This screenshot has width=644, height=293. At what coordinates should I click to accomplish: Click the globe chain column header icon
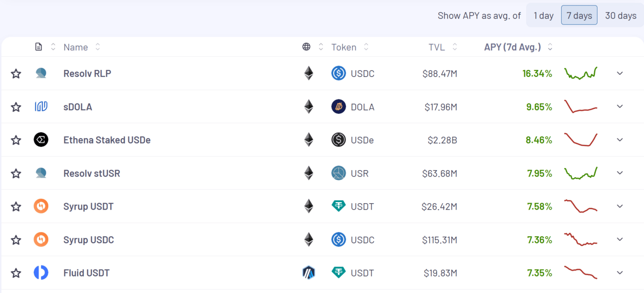[307, 47]
